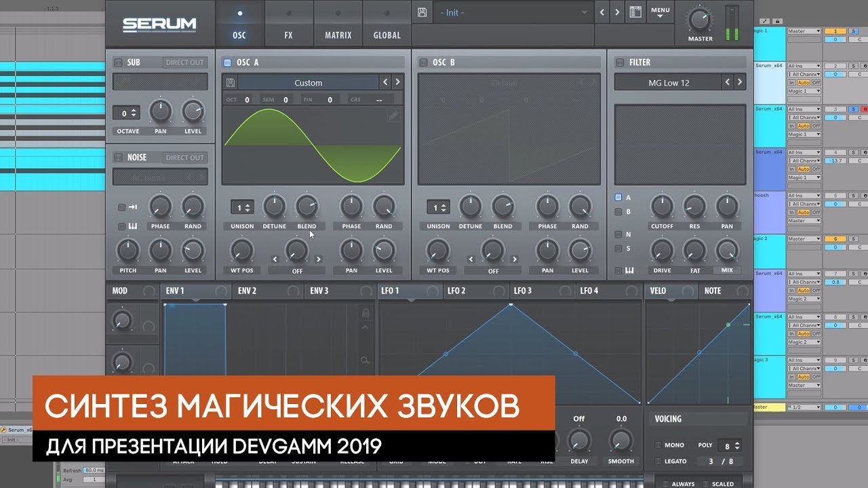Viewport: 868px width, 488px height.
Task: Open Custom wavetable selection menu
Action: click(x=308, y=83)
